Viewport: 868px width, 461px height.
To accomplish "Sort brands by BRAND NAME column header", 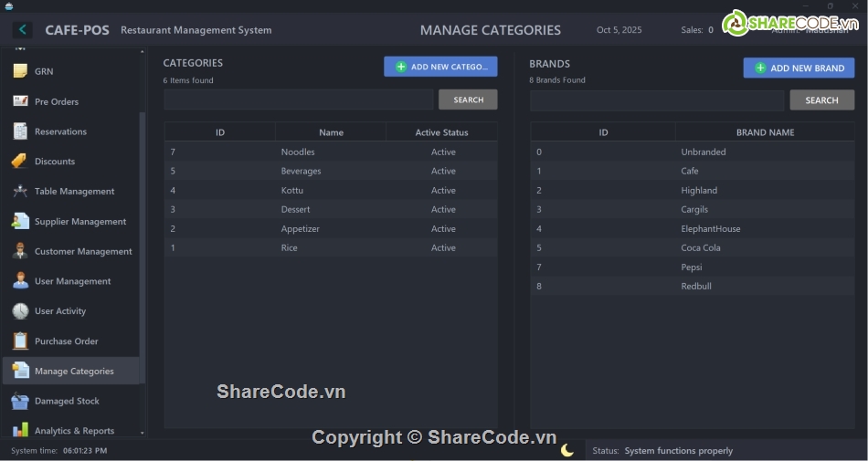I will click(765, 132).
